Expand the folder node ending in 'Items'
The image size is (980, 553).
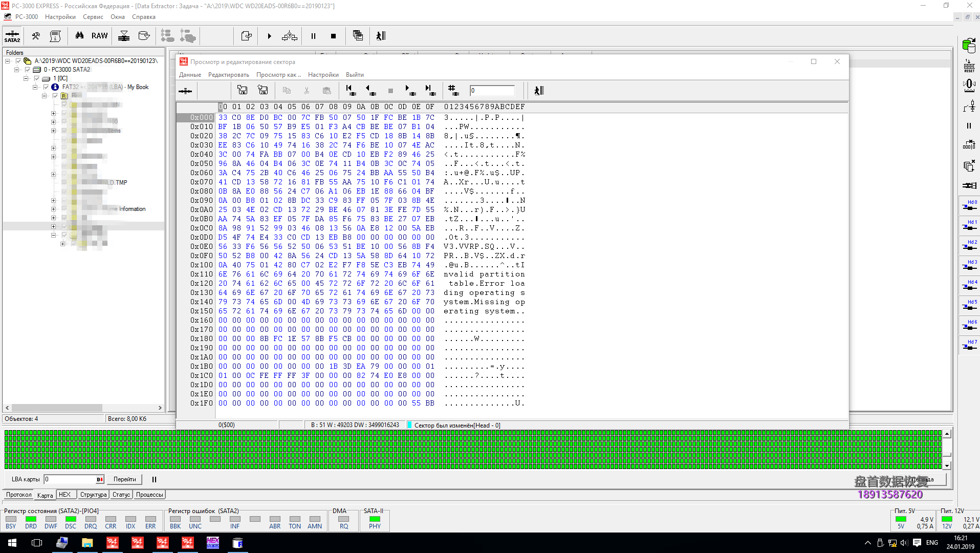click(x=53, y=131)
